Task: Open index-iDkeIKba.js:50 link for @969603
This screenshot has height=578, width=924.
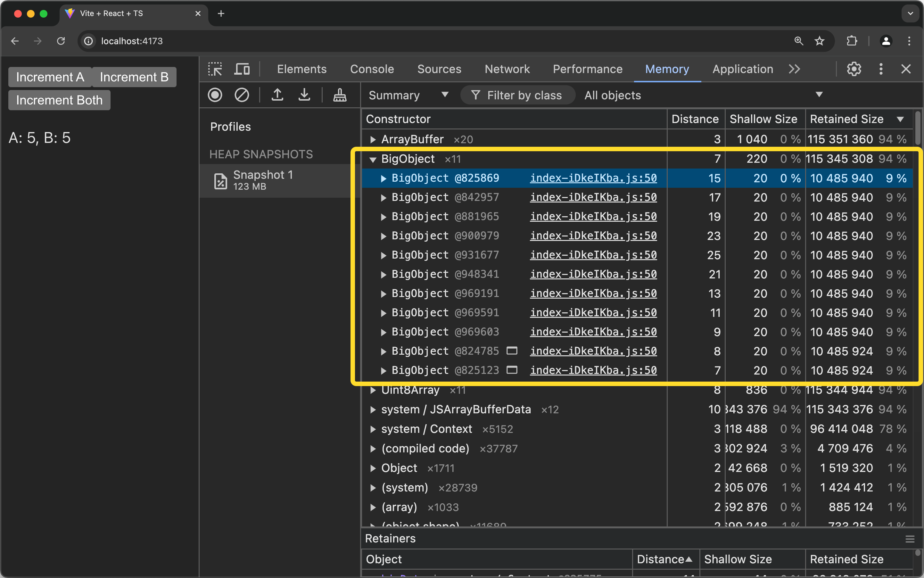Action: (593, 332)
